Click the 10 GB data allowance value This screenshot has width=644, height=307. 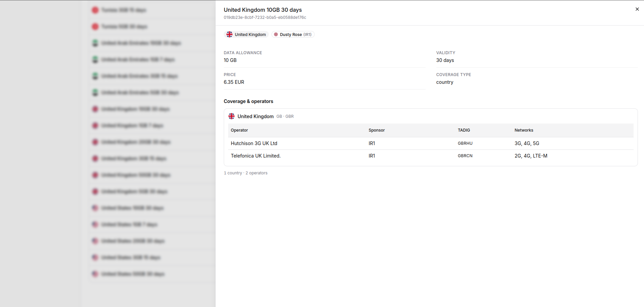[230, 60]
